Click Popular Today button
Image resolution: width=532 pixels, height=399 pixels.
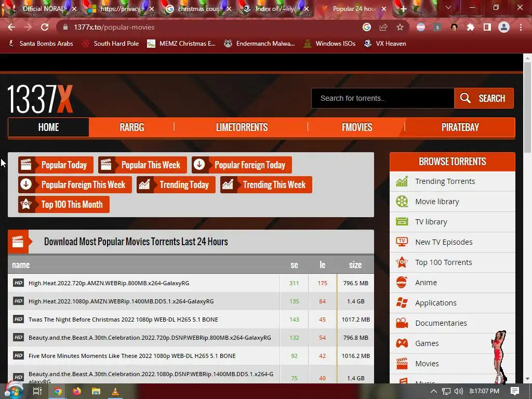[56, 165]
